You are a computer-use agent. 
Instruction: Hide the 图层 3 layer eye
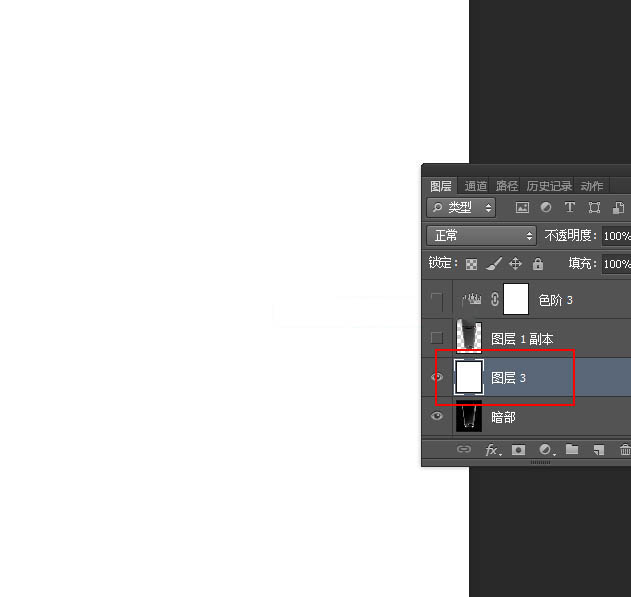(x=437, y=377)
